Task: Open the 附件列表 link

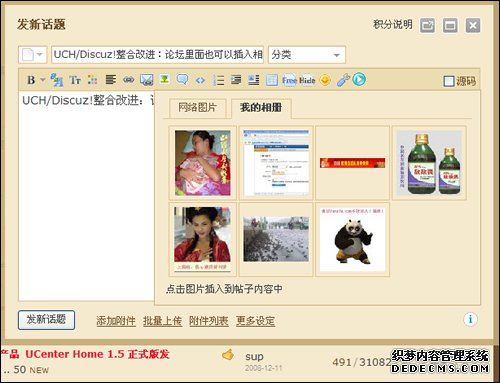Action: tap(209, 321)
